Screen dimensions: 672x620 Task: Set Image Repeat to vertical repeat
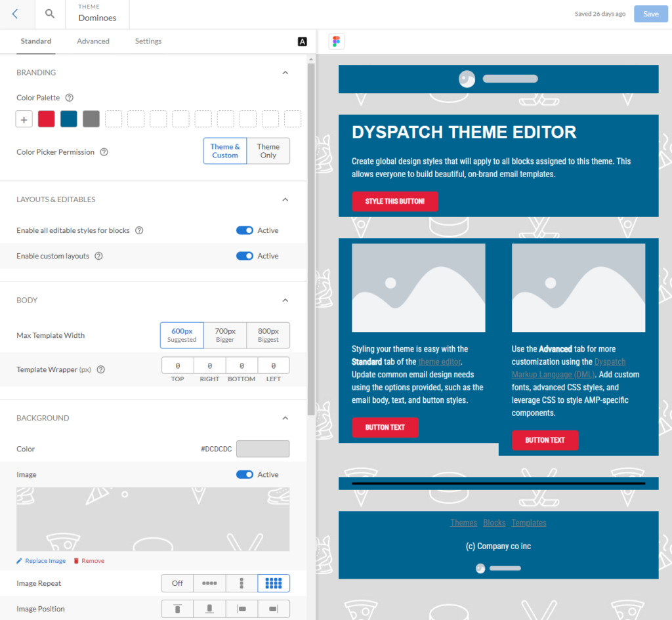click(x=241, y=583)
